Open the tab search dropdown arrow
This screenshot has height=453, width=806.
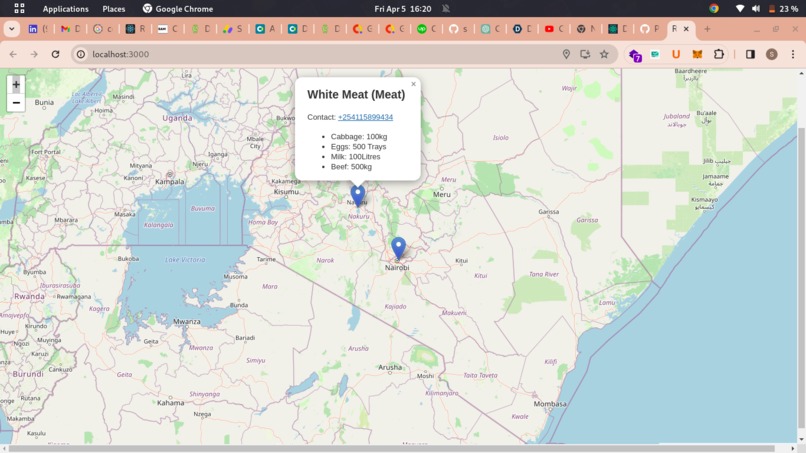point(11,29)
